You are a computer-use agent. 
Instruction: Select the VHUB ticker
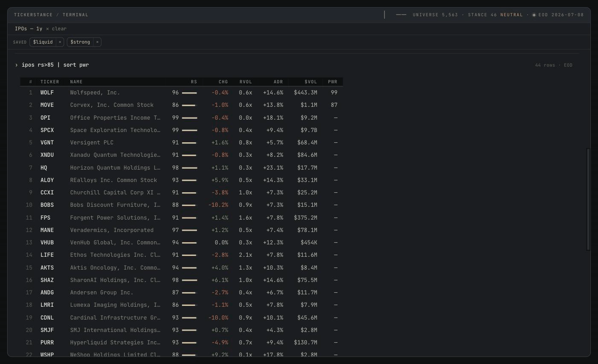[x=47, y=243]
